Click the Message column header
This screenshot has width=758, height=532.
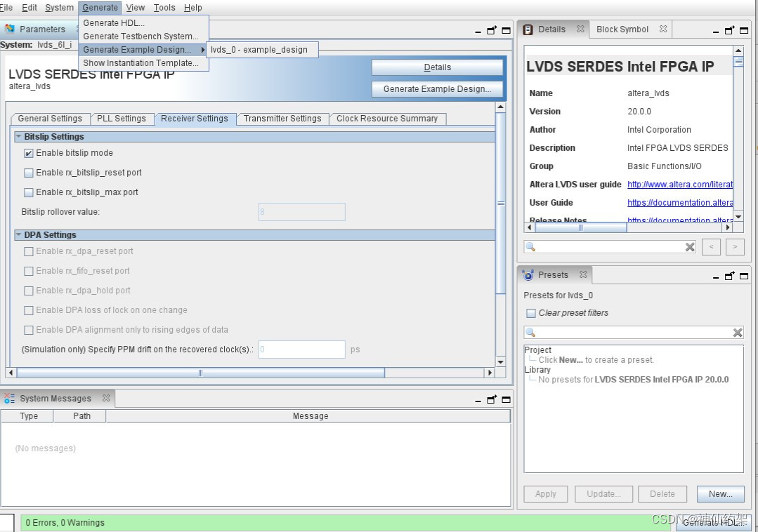308,416
